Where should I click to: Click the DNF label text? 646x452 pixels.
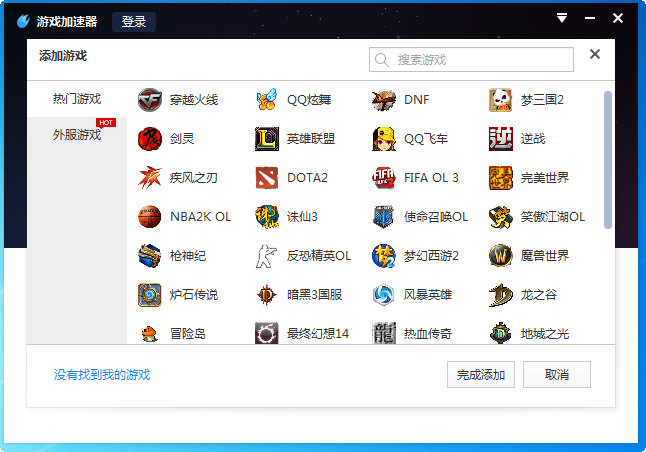(417, 100)
